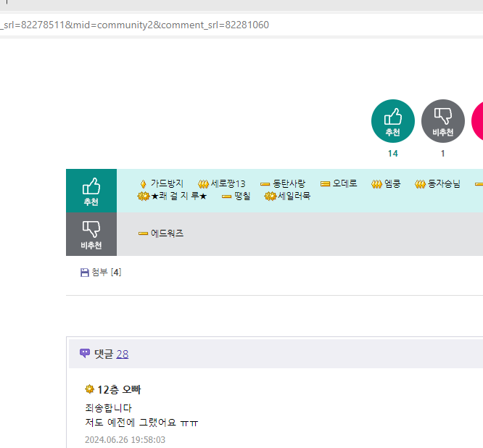Viewport: 483px width, 448px height.
Task: Click the floppy disk attachment icon
Action: click(85, 273)
